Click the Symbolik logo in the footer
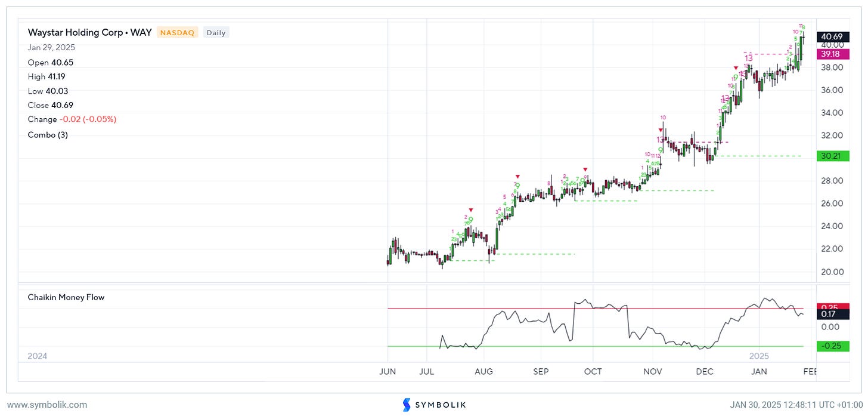Viewport: 868px width, 416px height. [x=434, y=405]
